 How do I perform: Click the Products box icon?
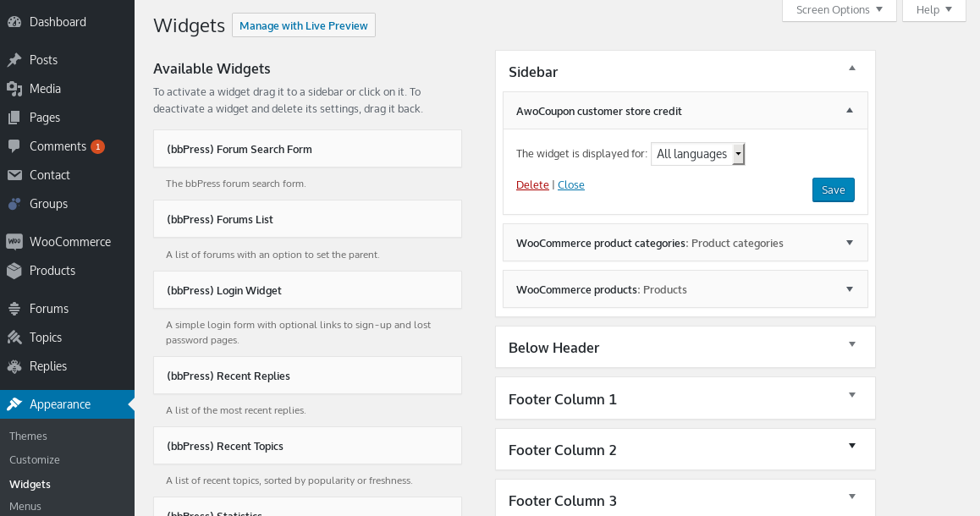pos(14,271)
